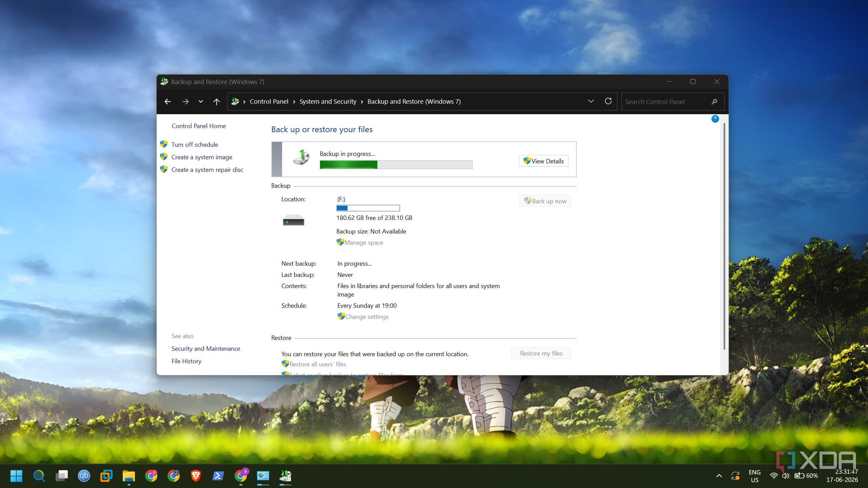Open Security and Maintenance link

tap(205, 349)
